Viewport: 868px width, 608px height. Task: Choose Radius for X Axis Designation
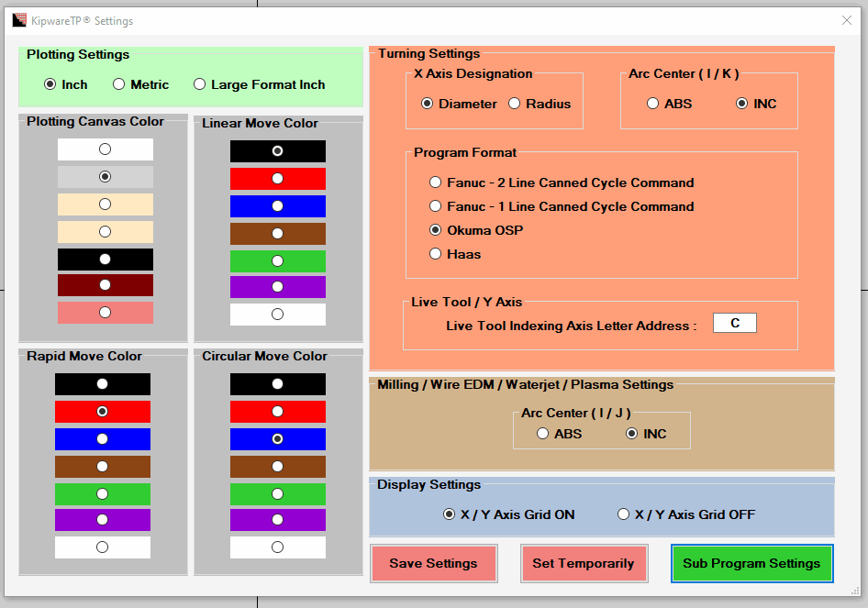[x=540, y=104]
